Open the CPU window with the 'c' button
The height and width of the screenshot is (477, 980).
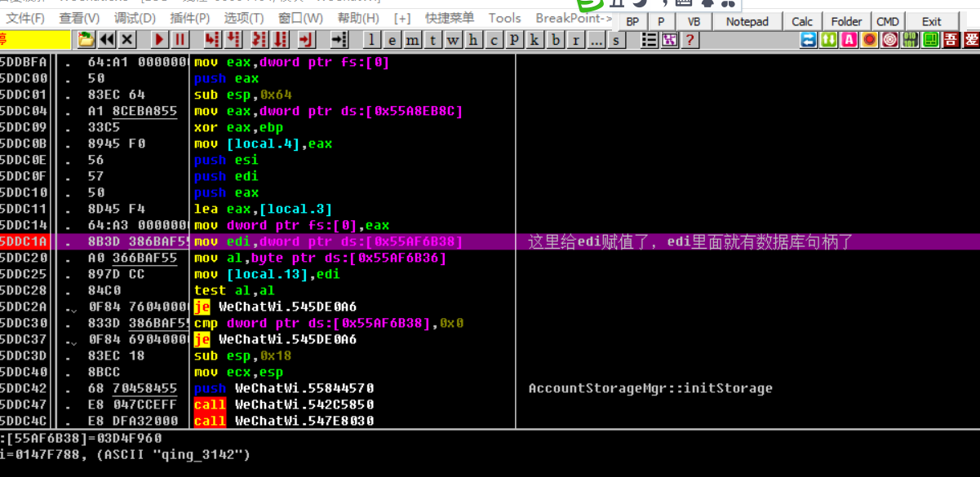click(494, 39)
